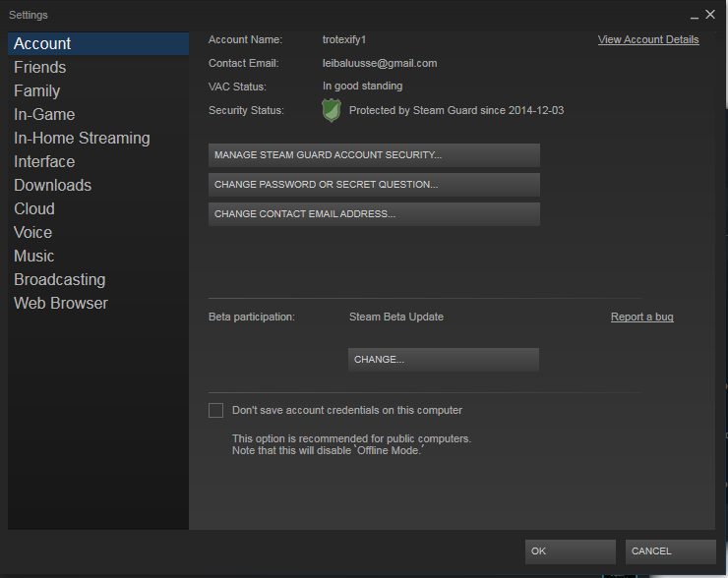The image size is (728, 578).
Task: Click the 'In good standing' VAC status
Action: coord(363,87)
